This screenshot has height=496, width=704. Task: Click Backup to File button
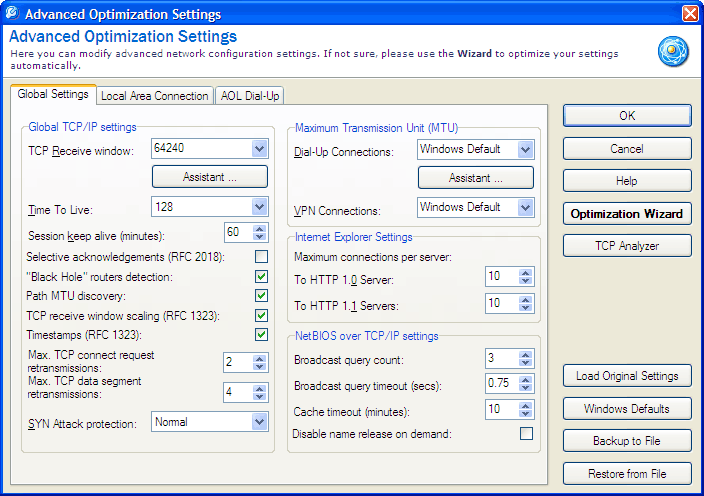[x=627, y=441]
